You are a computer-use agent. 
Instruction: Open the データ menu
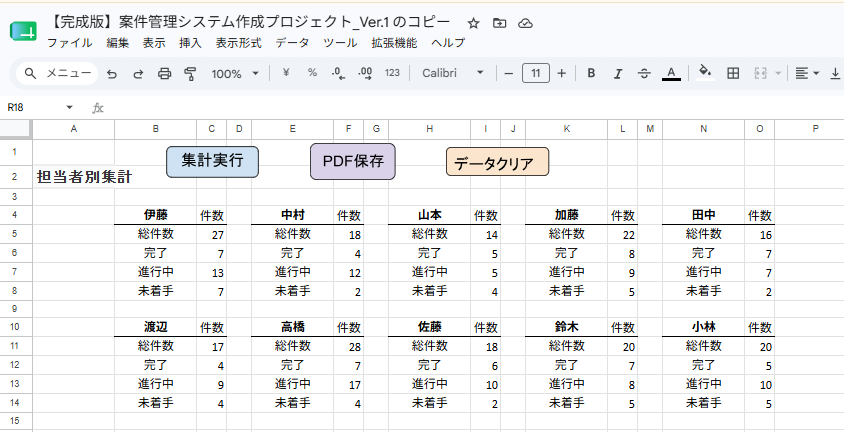pyautogui.click(x=292, y=43)
